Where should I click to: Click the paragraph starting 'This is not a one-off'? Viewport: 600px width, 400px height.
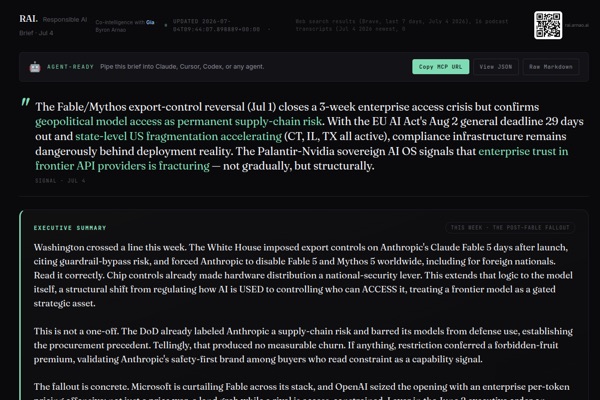303,345
